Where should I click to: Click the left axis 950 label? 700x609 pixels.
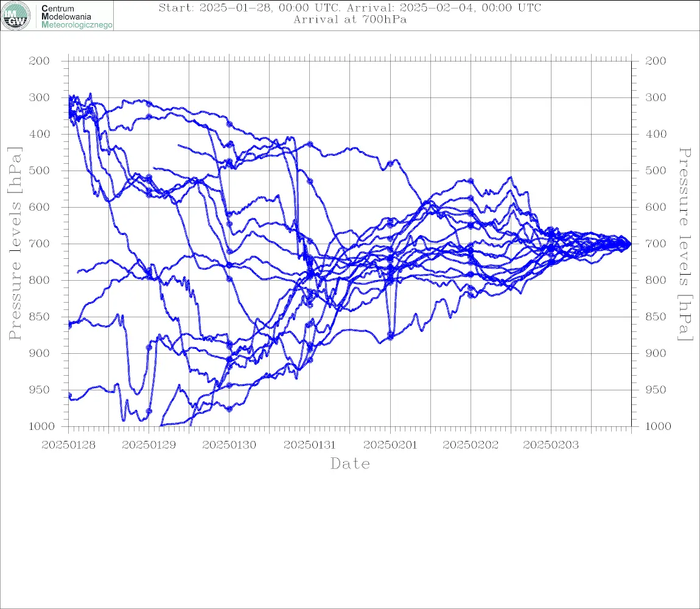tap(40, 390)
